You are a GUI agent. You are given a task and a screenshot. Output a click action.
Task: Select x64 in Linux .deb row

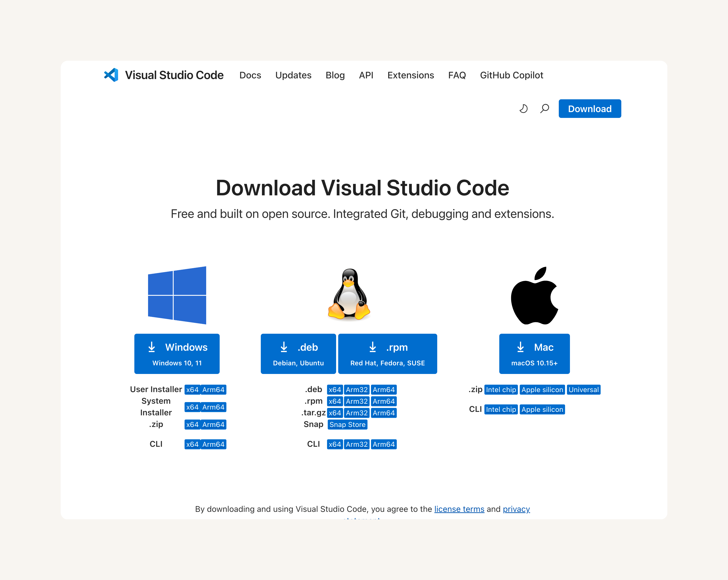[x=335, y=390]
